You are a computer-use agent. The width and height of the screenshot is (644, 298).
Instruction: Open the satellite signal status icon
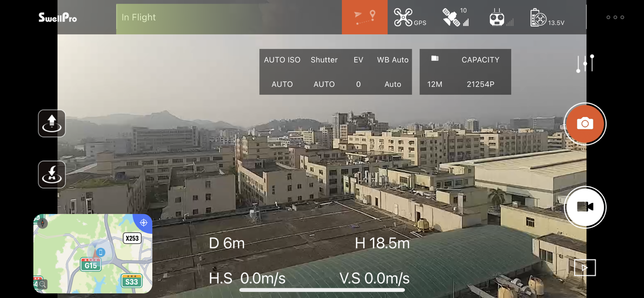pos(451,17)
